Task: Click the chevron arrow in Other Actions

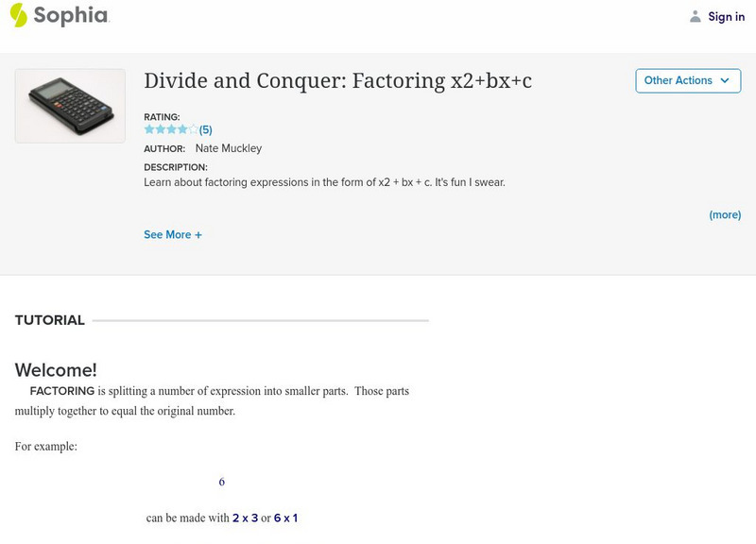Action: 725,81
